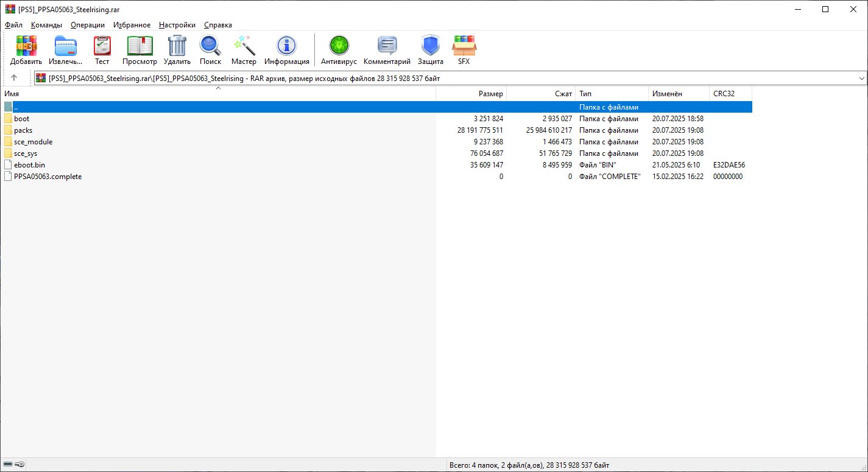Open the Настройки menu

177,25
